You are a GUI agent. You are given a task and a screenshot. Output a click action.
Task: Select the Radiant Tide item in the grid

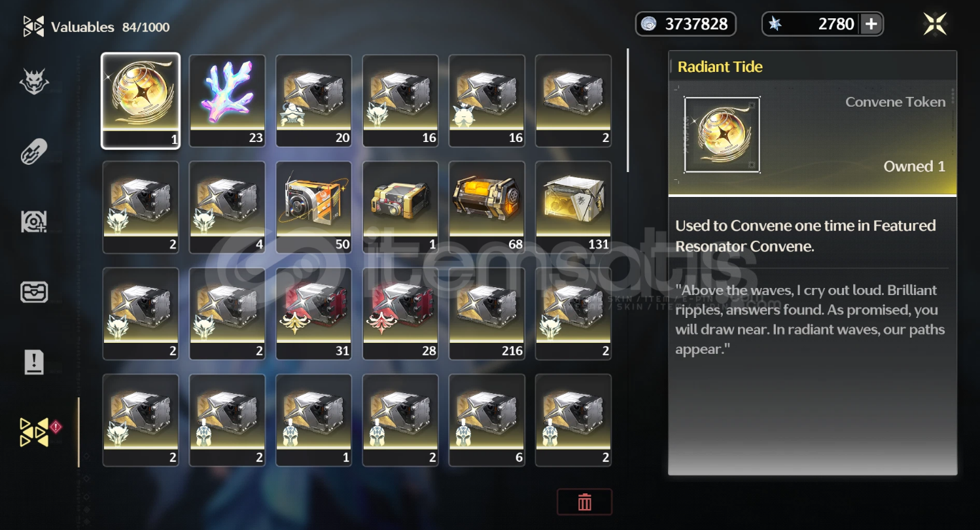pos(141,101)
